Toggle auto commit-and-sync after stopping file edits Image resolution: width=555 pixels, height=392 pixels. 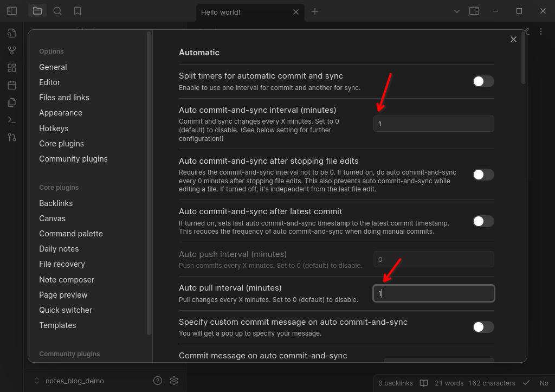(x=483, y=175)
